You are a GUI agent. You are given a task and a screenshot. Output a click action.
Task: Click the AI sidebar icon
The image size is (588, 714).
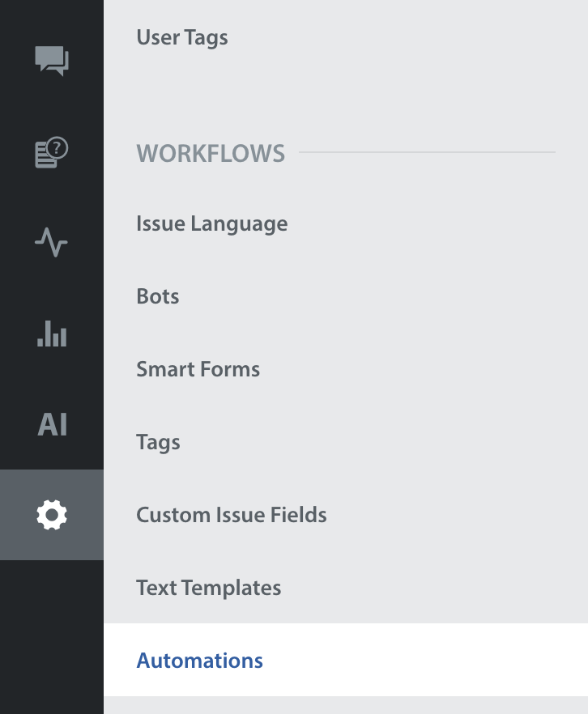[52, 424]
